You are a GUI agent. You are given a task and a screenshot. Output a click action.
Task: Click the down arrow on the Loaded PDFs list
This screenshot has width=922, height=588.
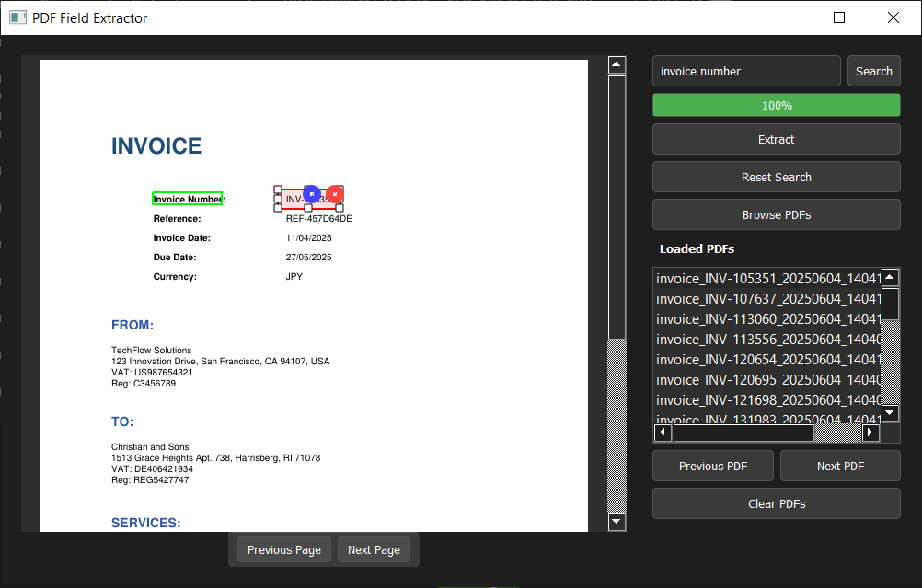889,413
